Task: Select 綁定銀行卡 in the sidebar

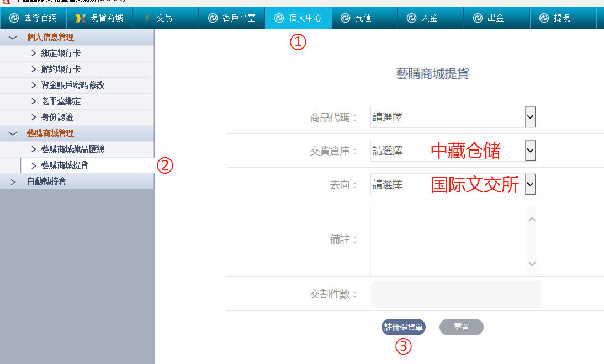Action: click(x=61, y=53)
